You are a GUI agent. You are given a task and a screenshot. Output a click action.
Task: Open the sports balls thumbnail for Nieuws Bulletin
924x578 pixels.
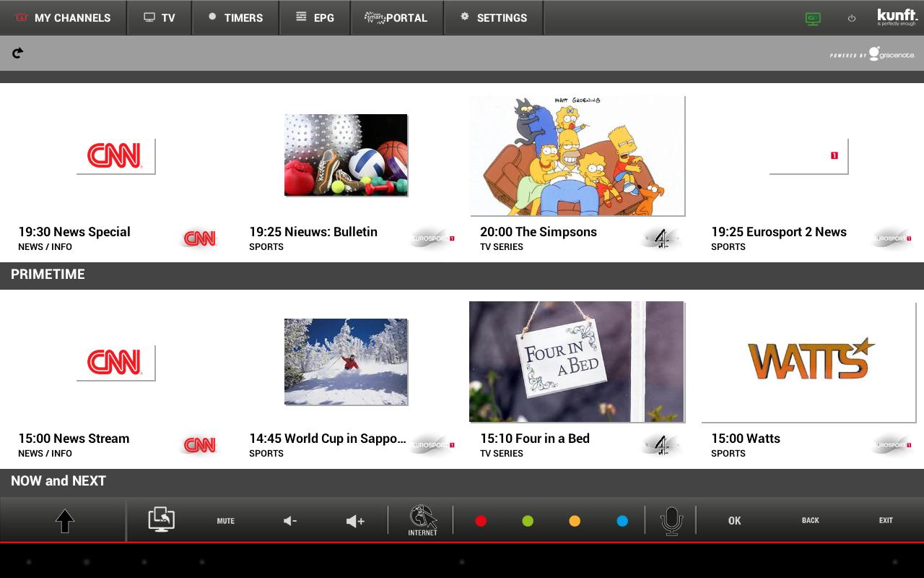346,155
